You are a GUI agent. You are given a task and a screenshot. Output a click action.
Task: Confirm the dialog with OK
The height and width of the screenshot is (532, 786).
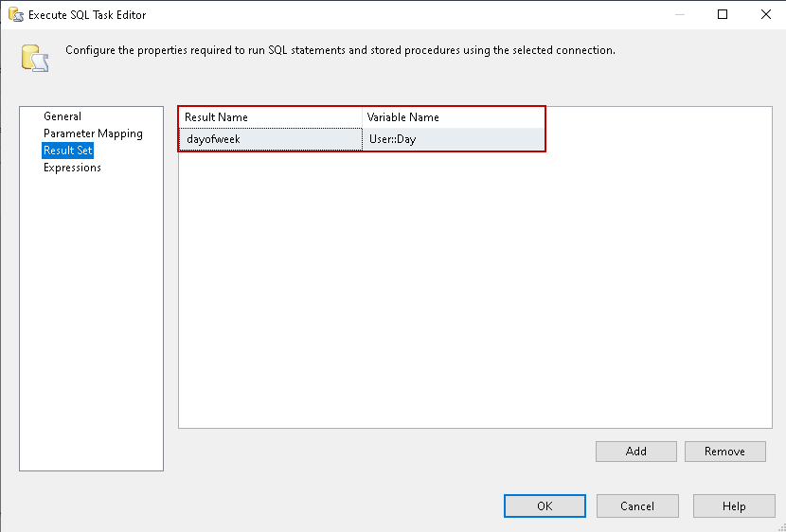545,506
